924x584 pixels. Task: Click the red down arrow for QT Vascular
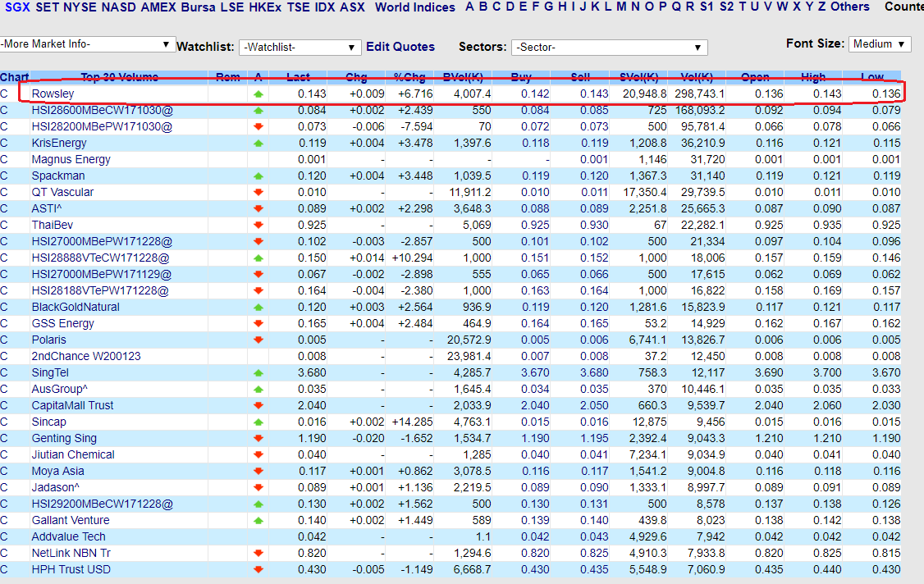point(257,191)
